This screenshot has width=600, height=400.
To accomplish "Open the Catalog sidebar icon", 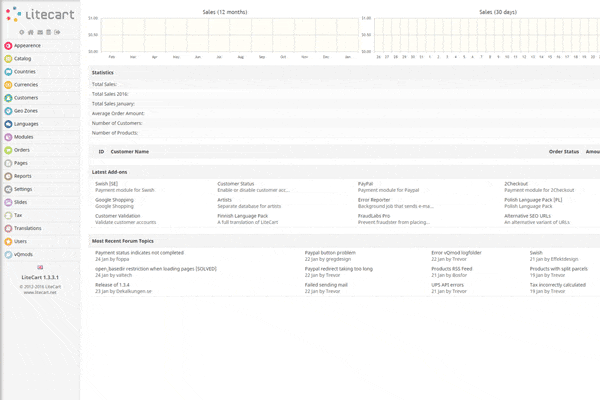I will (8, 59).
